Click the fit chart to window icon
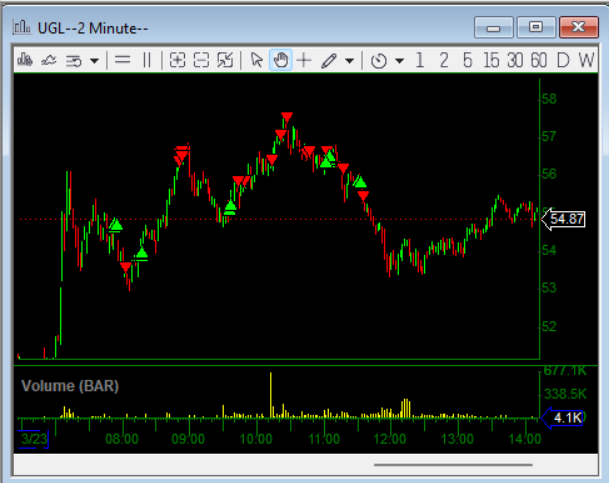The height and width of the screenshot is (483, 609). pyautogui.click(x=225, y=60)
